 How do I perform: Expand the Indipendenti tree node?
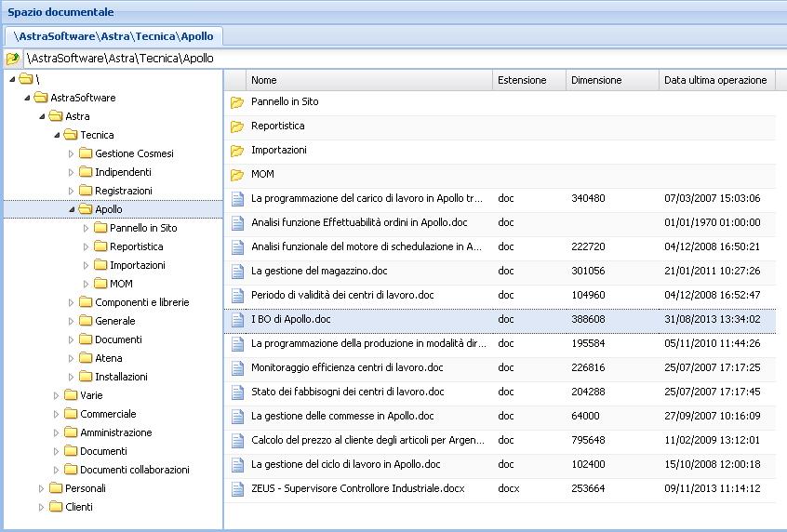click(71, 172)
